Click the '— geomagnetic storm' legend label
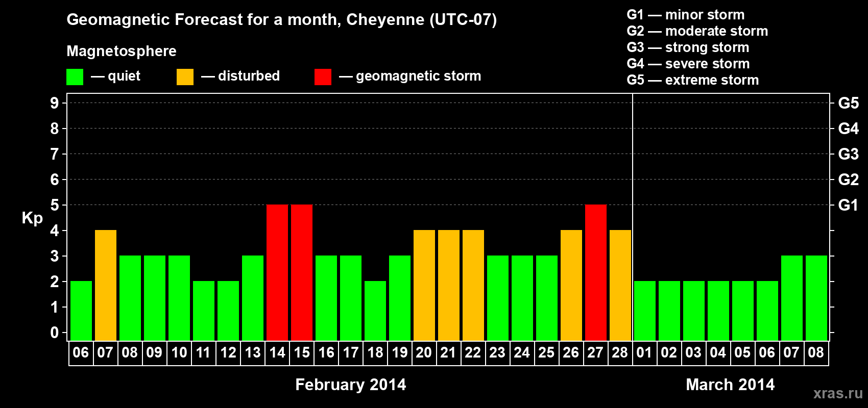 [410, 76]
